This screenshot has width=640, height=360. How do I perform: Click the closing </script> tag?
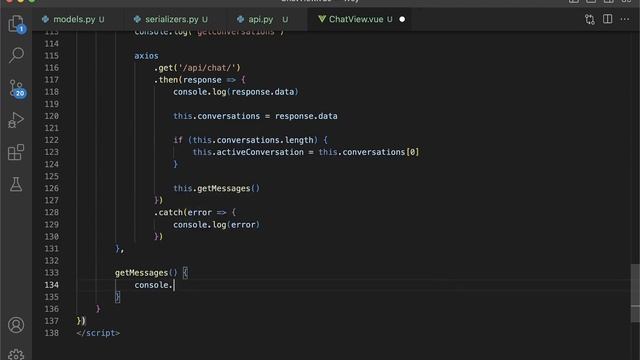(98, 333)
